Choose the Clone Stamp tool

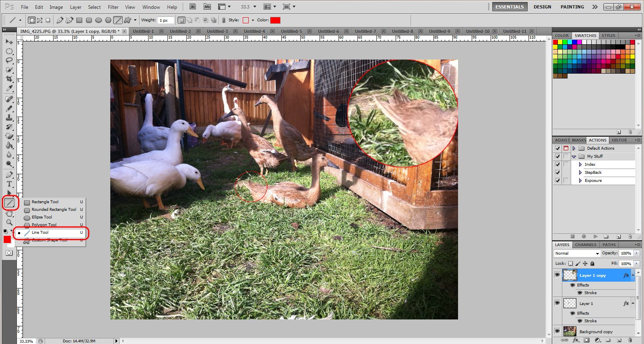(9, 117)
